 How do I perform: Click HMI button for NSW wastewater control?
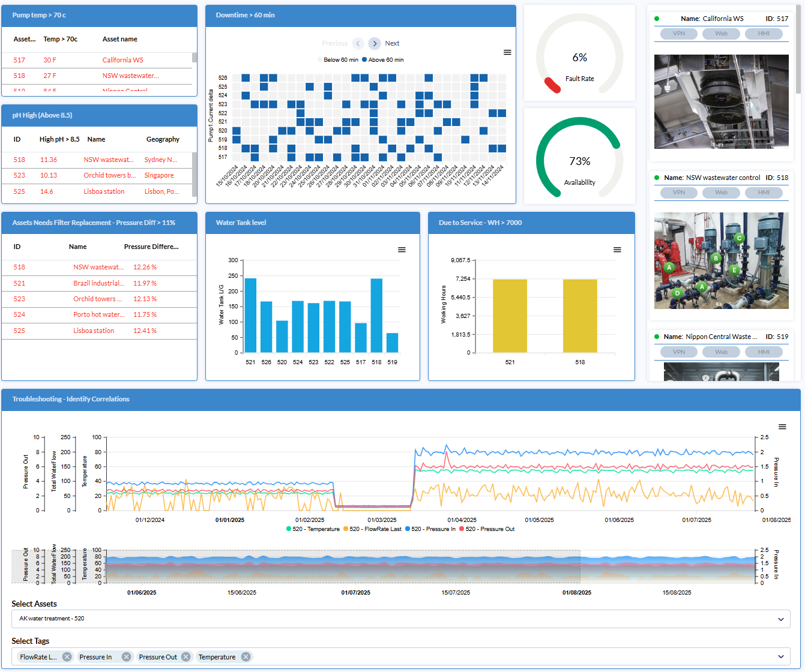(x=764, y=193)
